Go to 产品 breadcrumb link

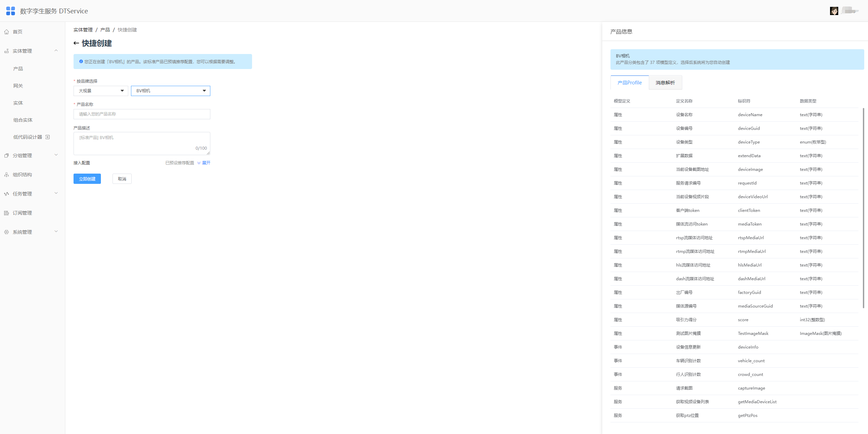pyautogui.click(x=105, y=30)
